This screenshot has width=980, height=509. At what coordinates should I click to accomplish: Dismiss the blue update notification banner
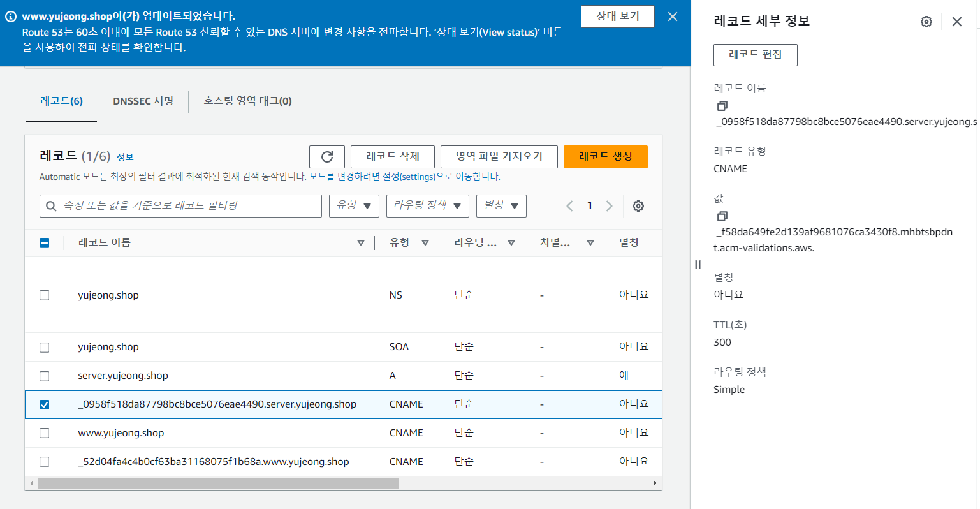673,17
